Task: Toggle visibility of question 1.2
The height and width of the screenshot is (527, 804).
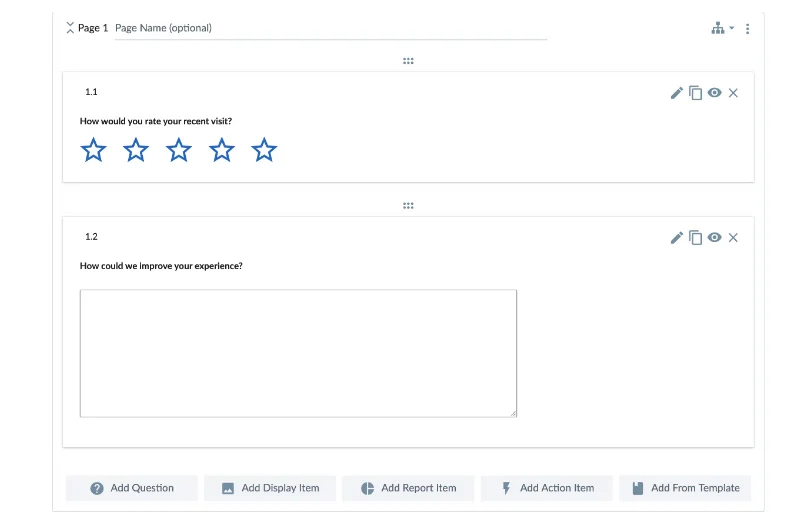Action: coord(714,237)
